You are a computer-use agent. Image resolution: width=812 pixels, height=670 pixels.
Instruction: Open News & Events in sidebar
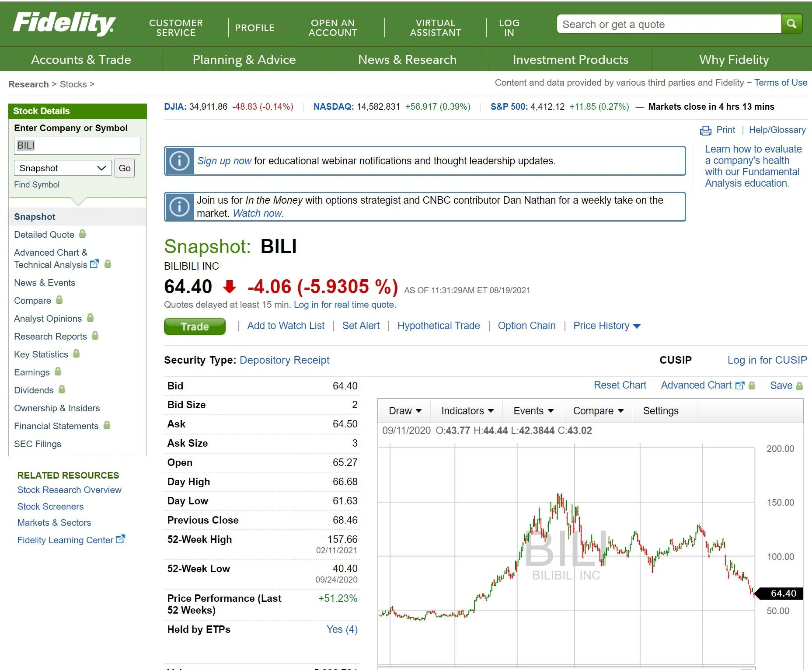45,283
